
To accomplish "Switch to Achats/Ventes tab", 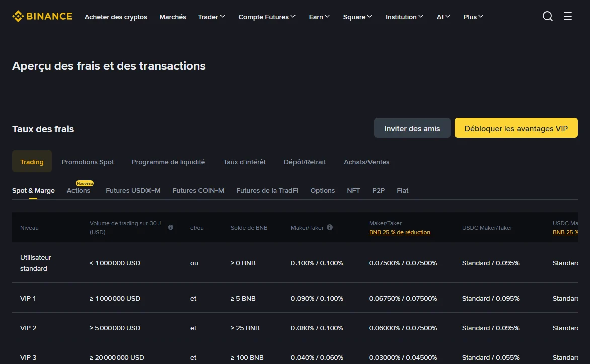I will click(366, 162).
